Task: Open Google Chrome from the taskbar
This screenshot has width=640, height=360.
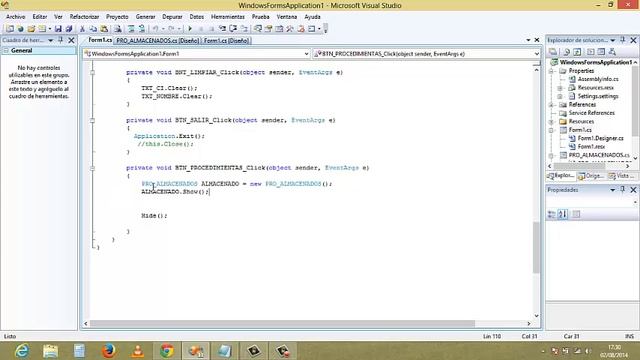Action: click(167, 351)
